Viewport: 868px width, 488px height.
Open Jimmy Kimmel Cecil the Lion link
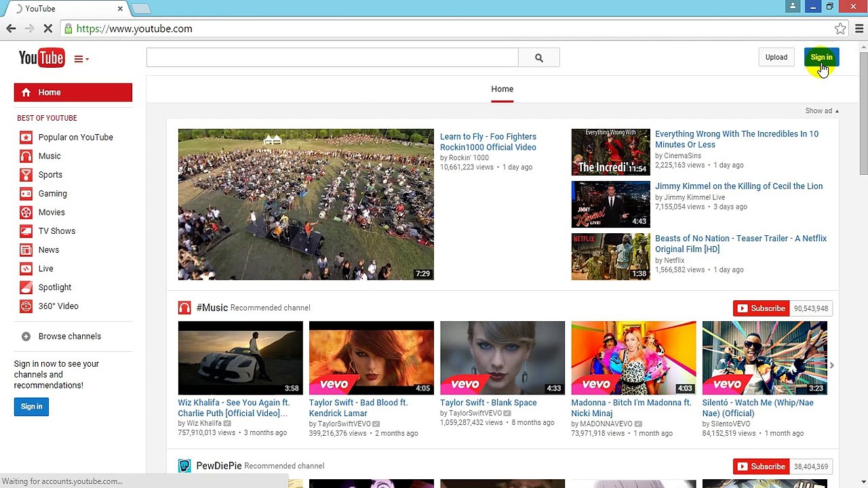738,186
